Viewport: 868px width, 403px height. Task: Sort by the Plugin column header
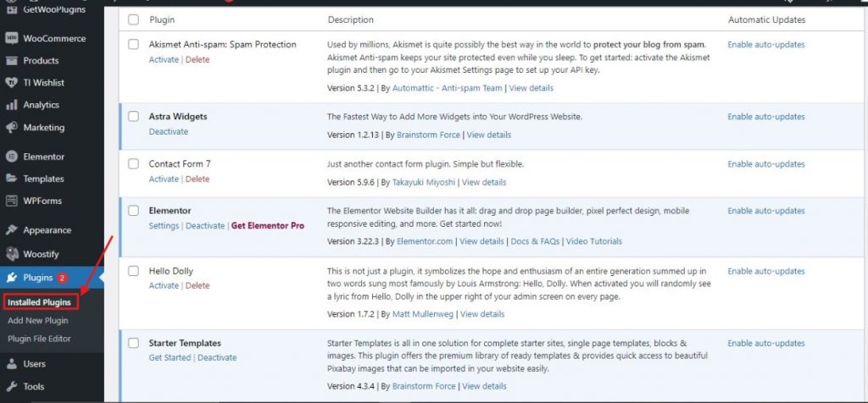click(162, 20)
